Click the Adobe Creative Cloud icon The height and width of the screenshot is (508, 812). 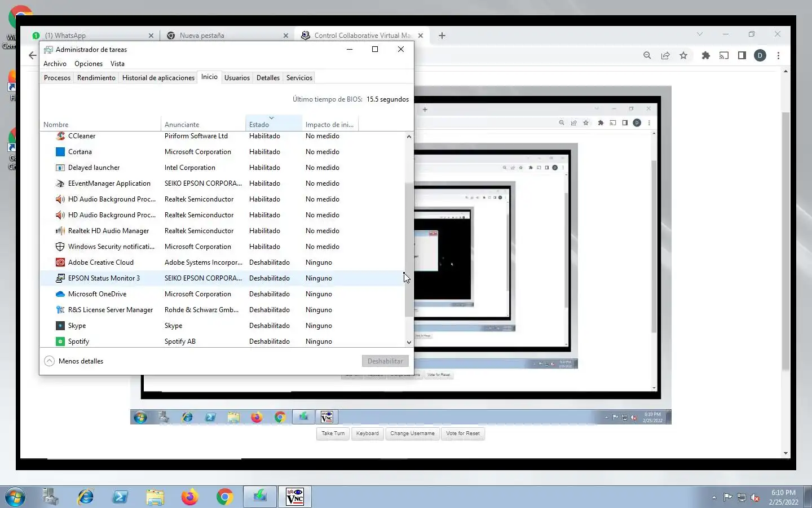(60, 262)
